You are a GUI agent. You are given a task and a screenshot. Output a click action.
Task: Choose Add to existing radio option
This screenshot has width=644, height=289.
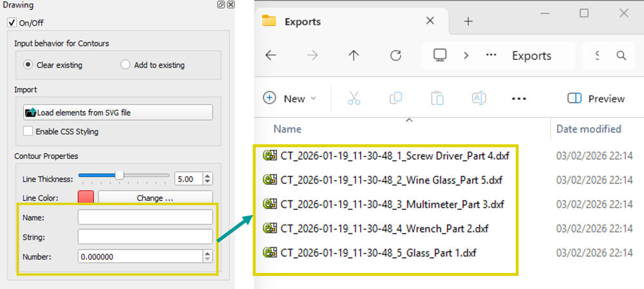tap(125, 65)
